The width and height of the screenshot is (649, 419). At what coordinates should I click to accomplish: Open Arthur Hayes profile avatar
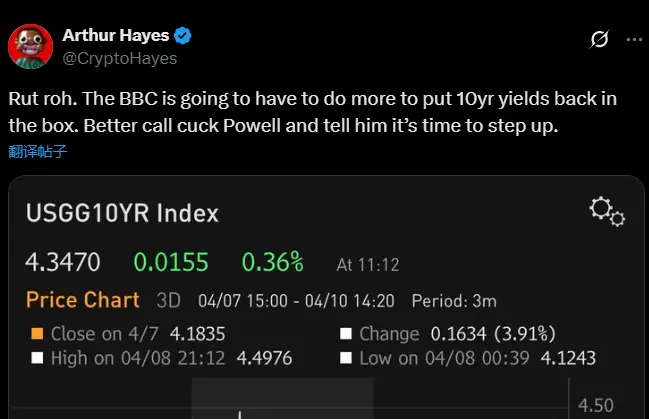(x=31, y=47)
